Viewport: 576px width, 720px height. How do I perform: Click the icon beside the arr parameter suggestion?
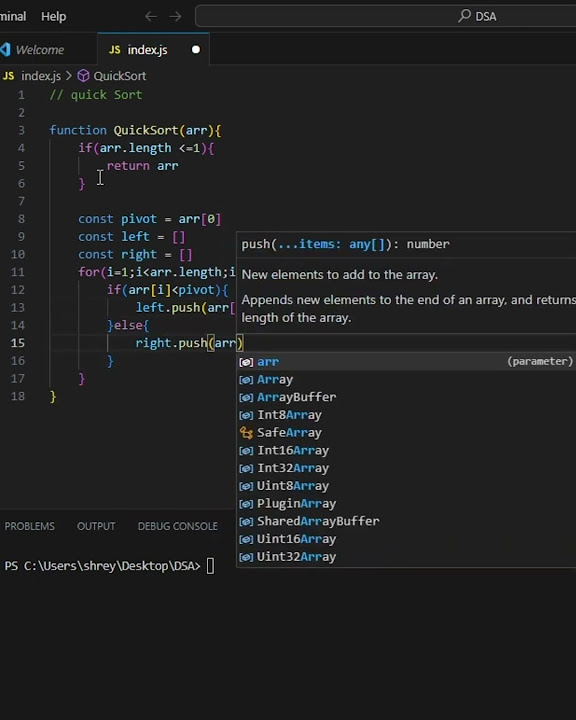246,362
